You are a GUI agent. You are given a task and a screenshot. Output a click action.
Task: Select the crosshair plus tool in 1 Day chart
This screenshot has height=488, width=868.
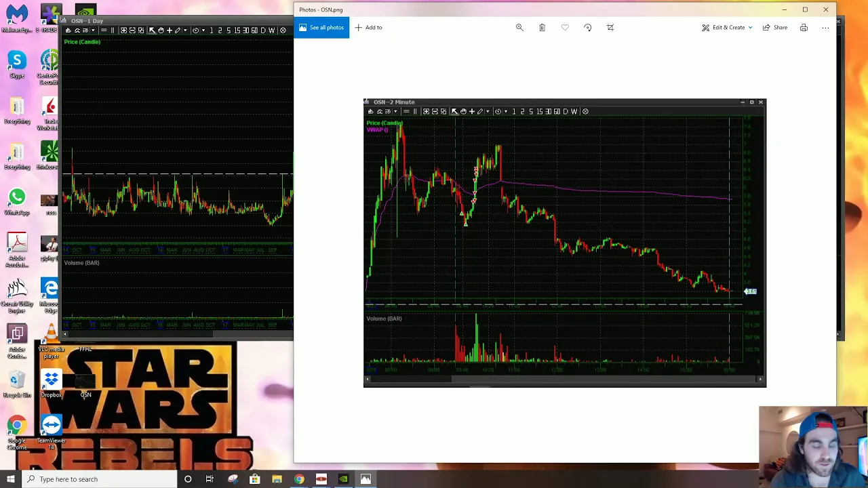[170, 30]
